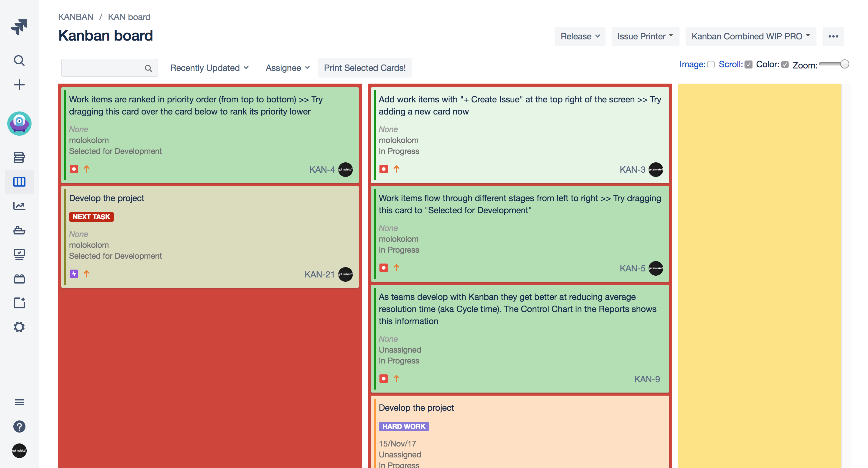This screenshot has width=868, height=468.
Task: Open the Issue Printer dropdown
Action: coord(645,36)
